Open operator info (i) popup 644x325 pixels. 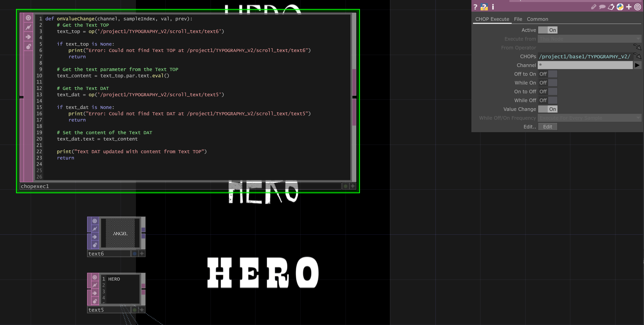coord(493,7)
